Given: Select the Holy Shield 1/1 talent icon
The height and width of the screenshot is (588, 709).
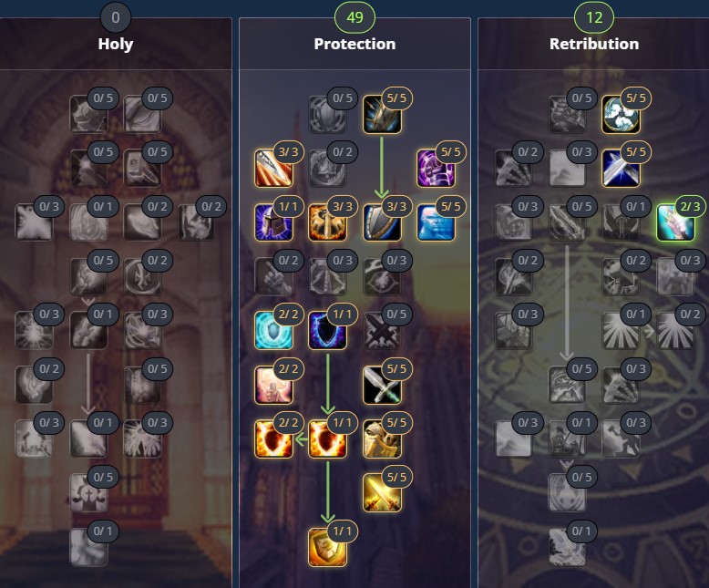Looking at the screenshot, I should coord(327,438).
